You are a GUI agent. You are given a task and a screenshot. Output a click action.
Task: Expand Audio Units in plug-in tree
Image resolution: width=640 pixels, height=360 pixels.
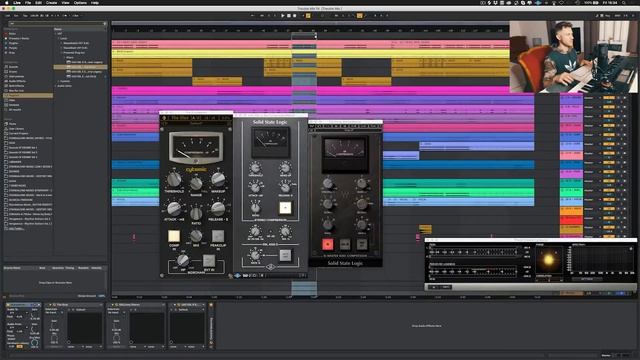pos(56,86)
